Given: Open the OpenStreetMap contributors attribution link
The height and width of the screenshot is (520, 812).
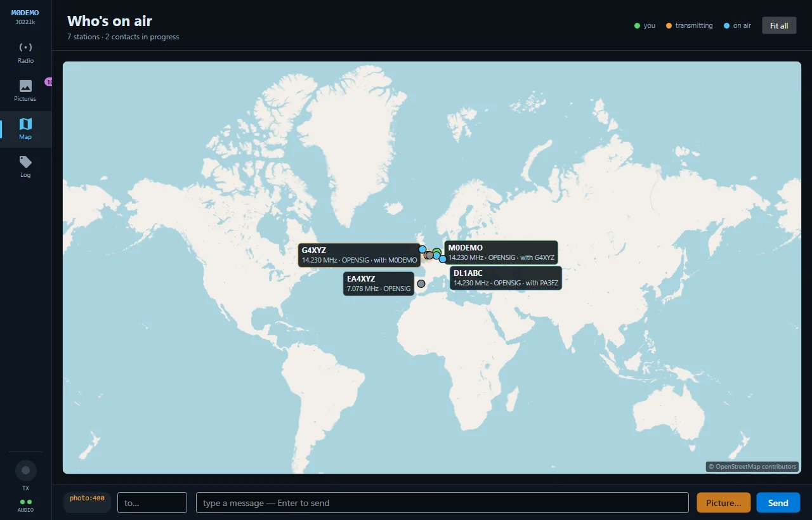Looking at the screenshot, I should [752, 467].
